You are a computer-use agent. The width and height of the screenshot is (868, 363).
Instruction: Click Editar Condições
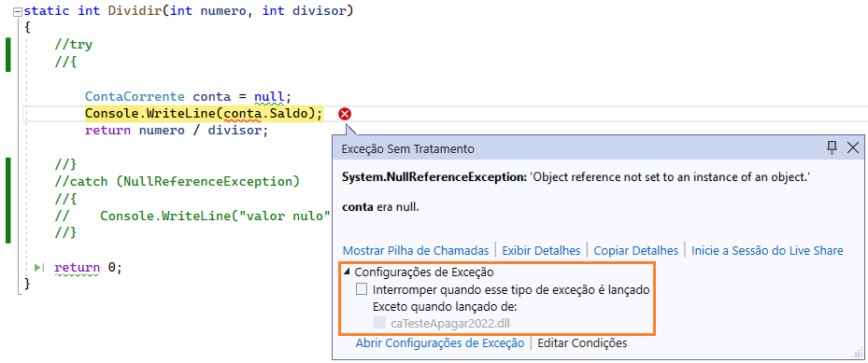pyautogui.click(x=582, y=342)
